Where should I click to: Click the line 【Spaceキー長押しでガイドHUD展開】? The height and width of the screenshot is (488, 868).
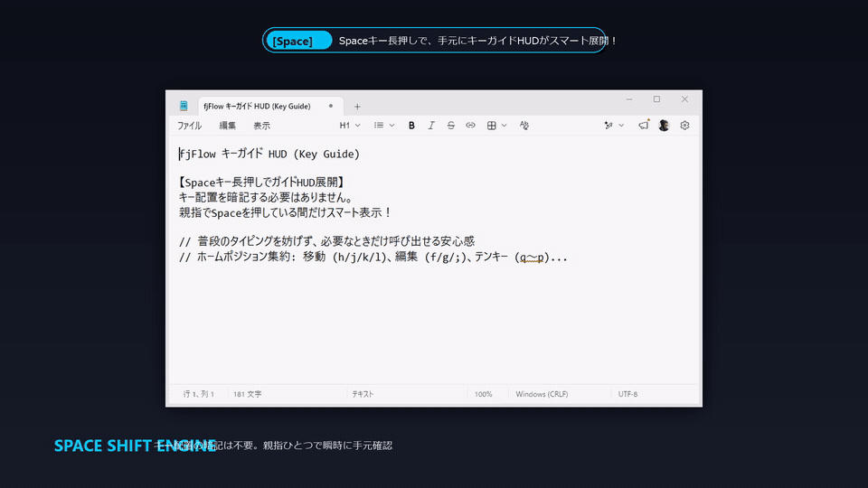[x=262, y=182]
